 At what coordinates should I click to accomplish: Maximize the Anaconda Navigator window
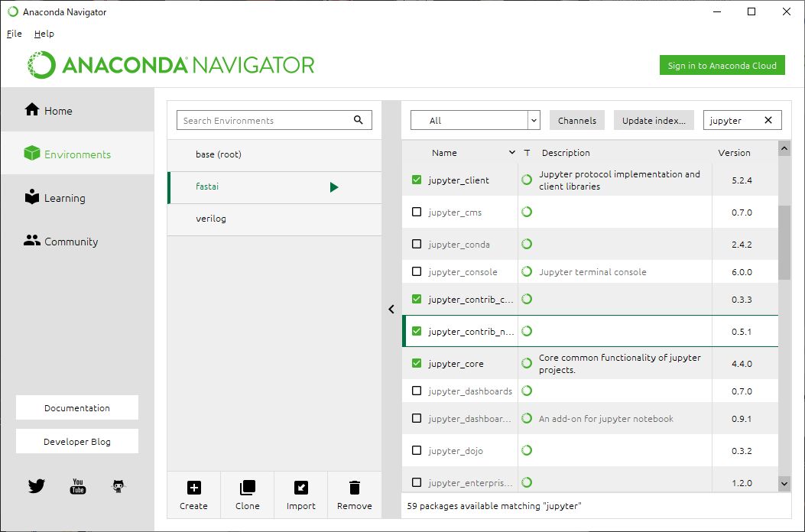[751, 11]
